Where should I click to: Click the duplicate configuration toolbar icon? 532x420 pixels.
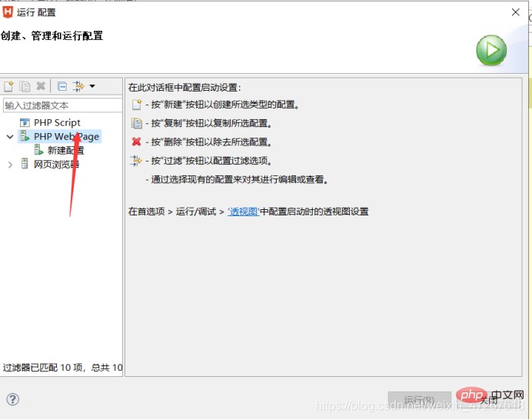(25, 86)
